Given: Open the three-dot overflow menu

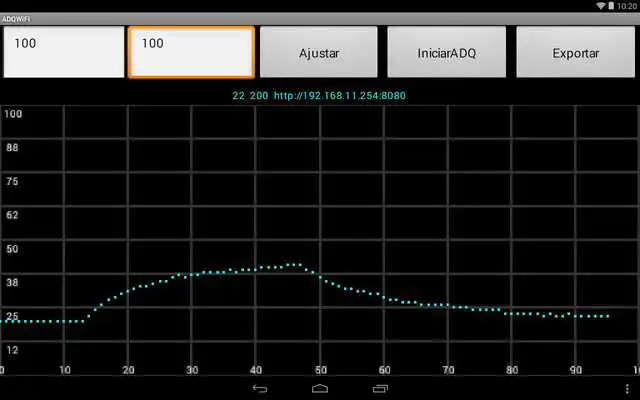Looking at the screenshot, I should pyautogui.click(x=627, y=389).
